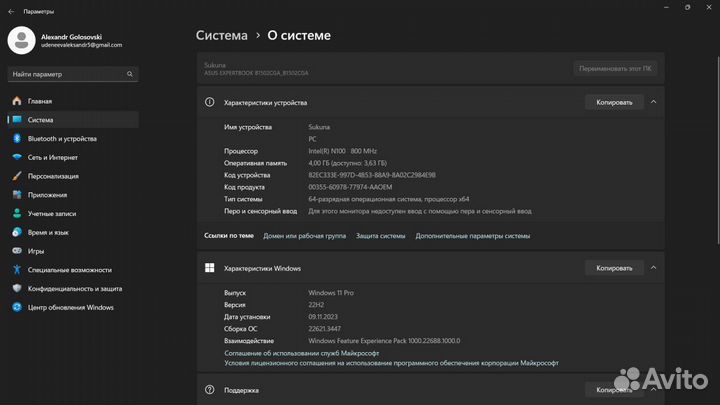
Task: Click the back arrow in Параметры
Action: (11, 11)
